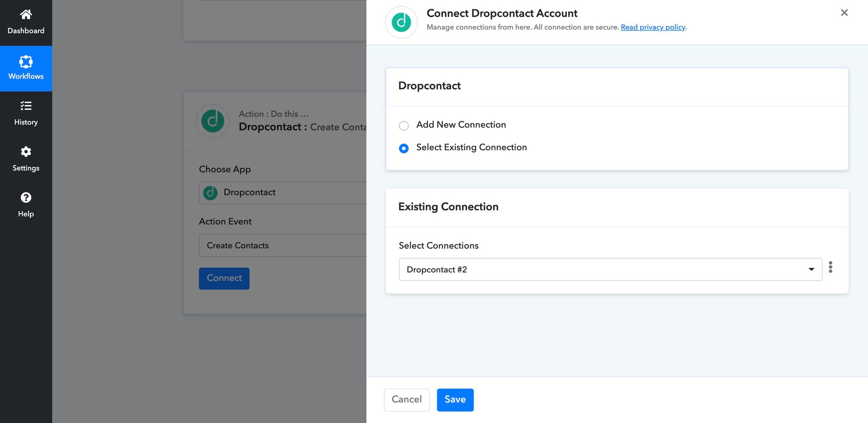Click the Save button
868x423 pixels.
click(455, 400)
